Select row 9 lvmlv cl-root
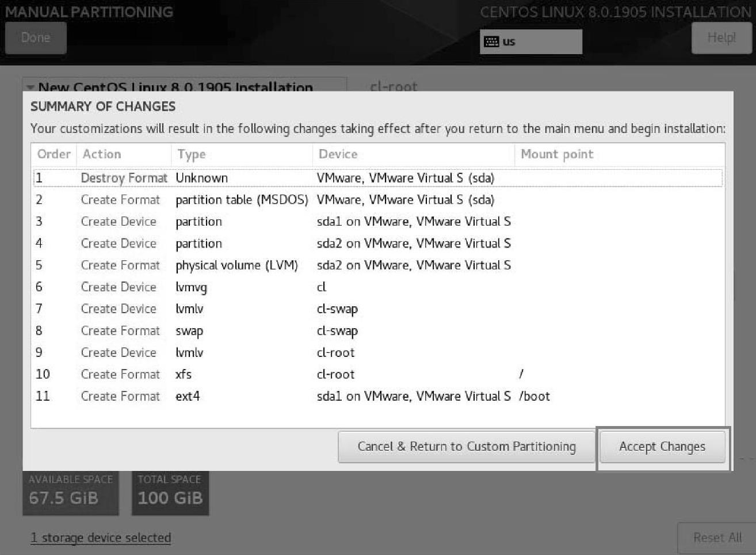756x555 pixels. pos(378,353)
